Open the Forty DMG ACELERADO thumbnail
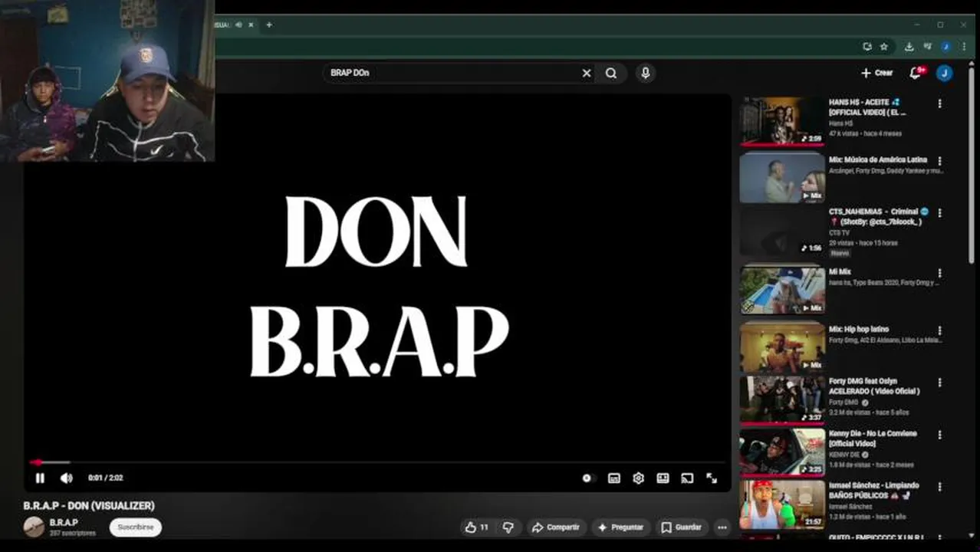The width and height of the screenshot is (980, 552). pos(782,399)
